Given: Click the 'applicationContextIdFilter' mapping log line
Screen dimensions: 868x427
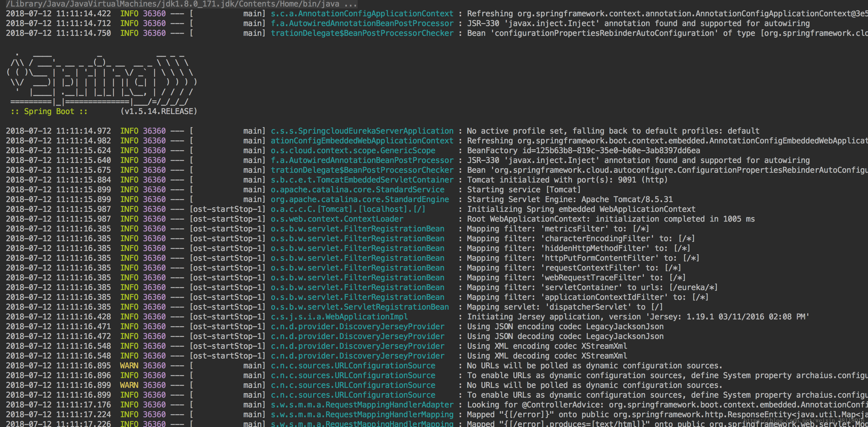Looking at the screenshot, I should [588, 297].
